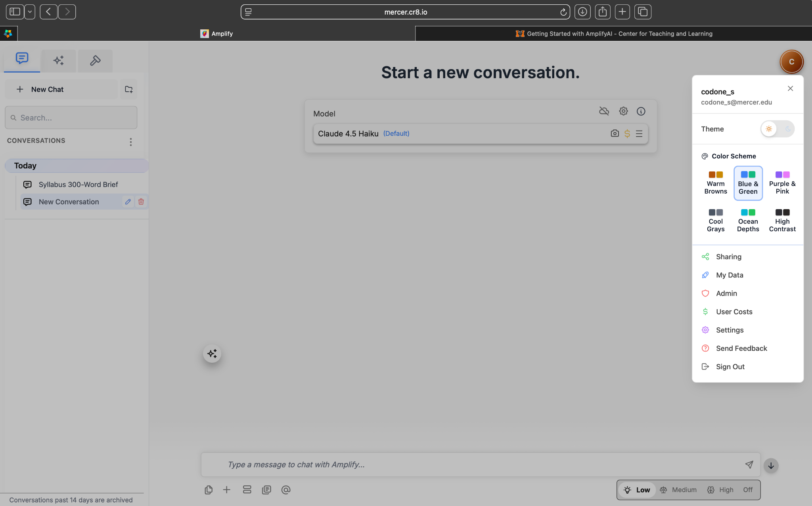Click the conversation Search field
This screenshot has height=506, width=812.
pyautogui.click(x=71, y=117)
